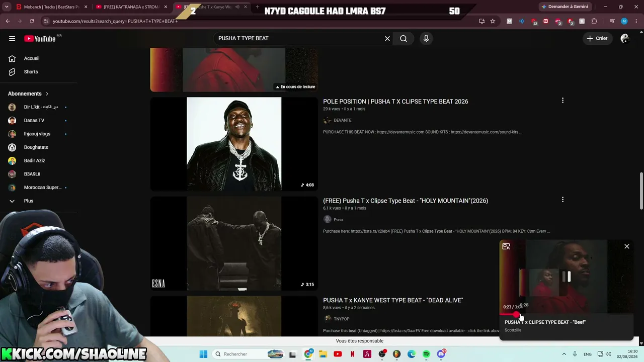Switch the ENG input language
Viewport: 644px width, 362px height.
click(x=587, y=354)
